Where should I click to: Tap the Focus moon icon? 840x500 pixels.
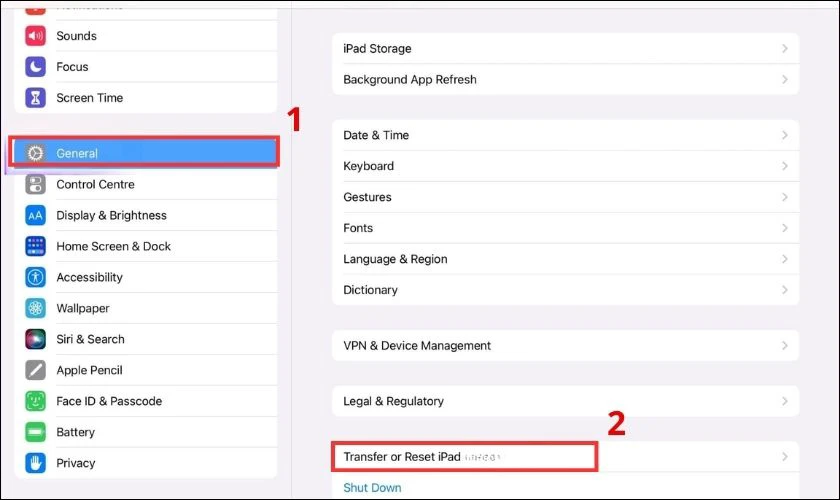pyautogui.click(x=35, y=67)
